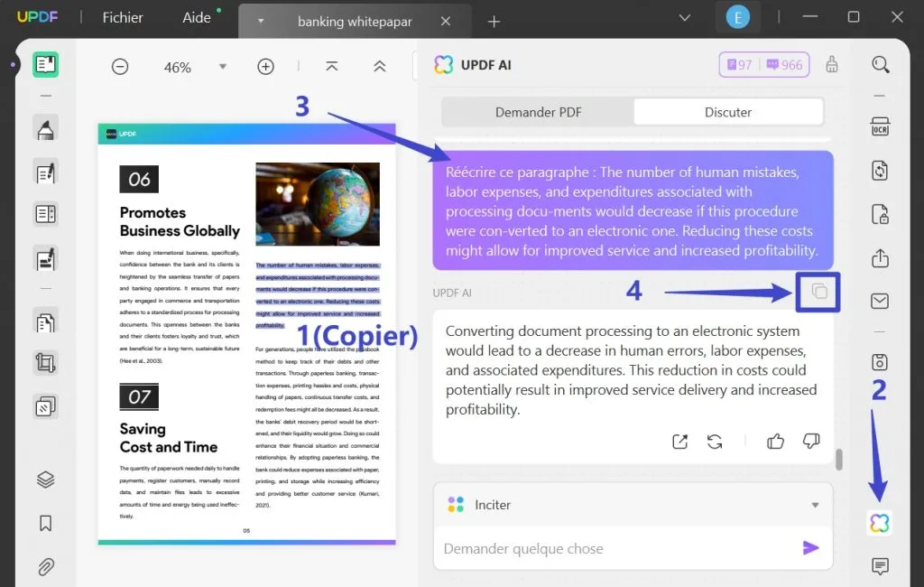Open the Reader mode icon in left sidebar
924x587 pixels.
(x=45, y=64)
